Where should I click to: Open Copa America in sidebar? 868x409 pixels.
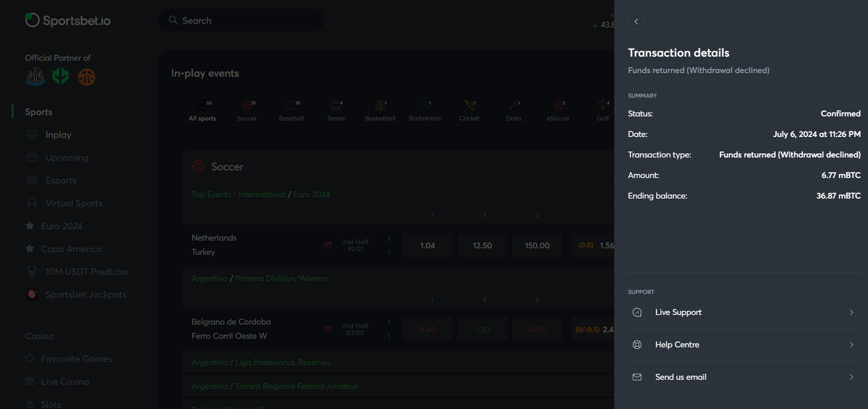71,249
